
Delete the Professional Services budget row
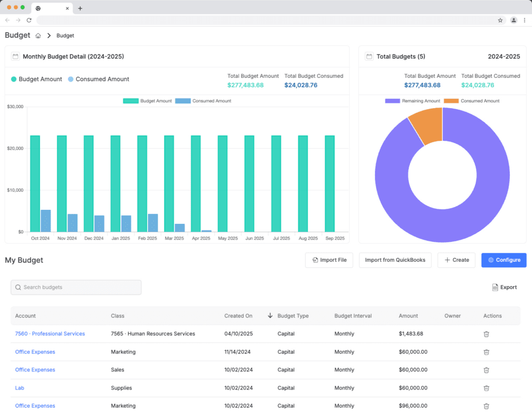[x=486, y=334]
